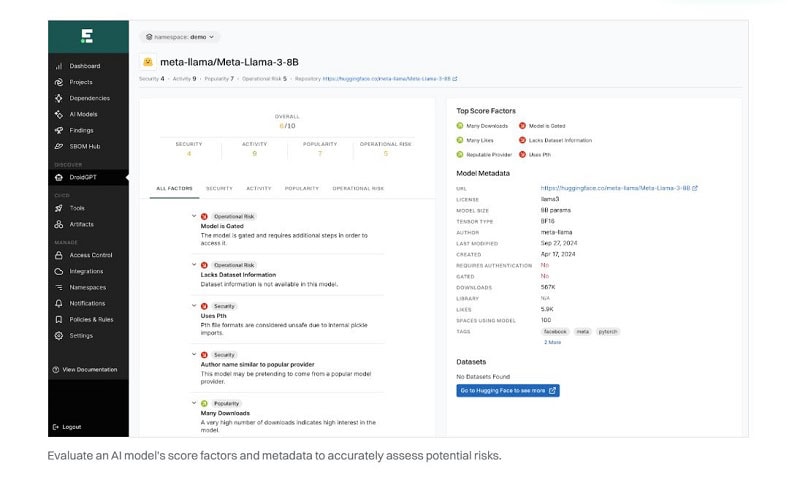
Task: Open Dependencies in sidebar
Action: tap(88, 98)
